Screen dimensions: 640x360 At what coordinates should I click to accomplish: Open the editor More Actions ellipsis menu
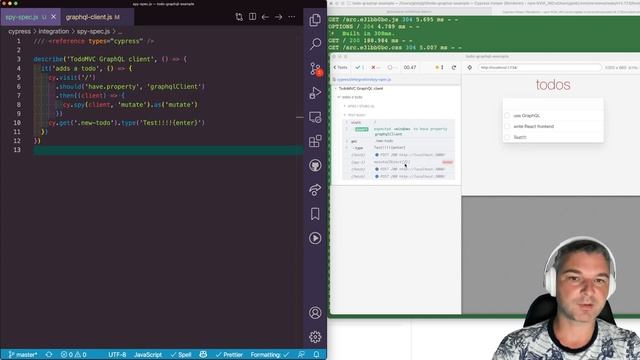(291, 17)
